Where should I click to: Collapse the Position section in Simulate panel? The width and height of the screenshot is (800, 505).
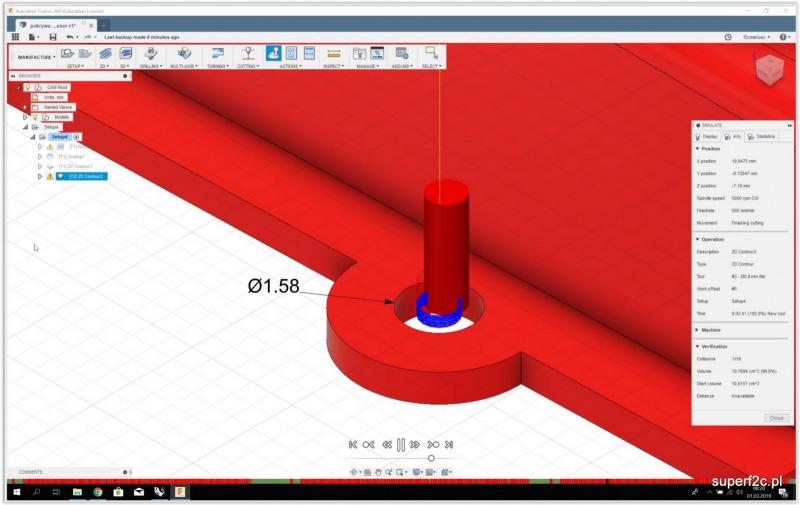click(697, 149)
